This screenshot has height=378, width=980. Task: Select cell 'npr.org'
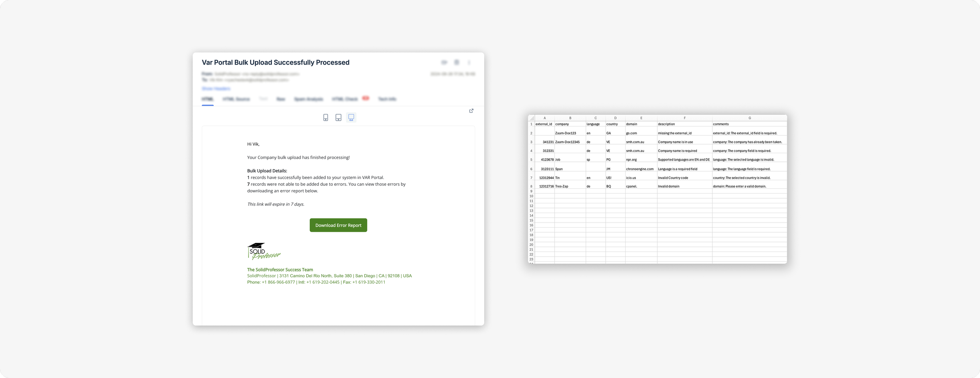pos(641,158)
